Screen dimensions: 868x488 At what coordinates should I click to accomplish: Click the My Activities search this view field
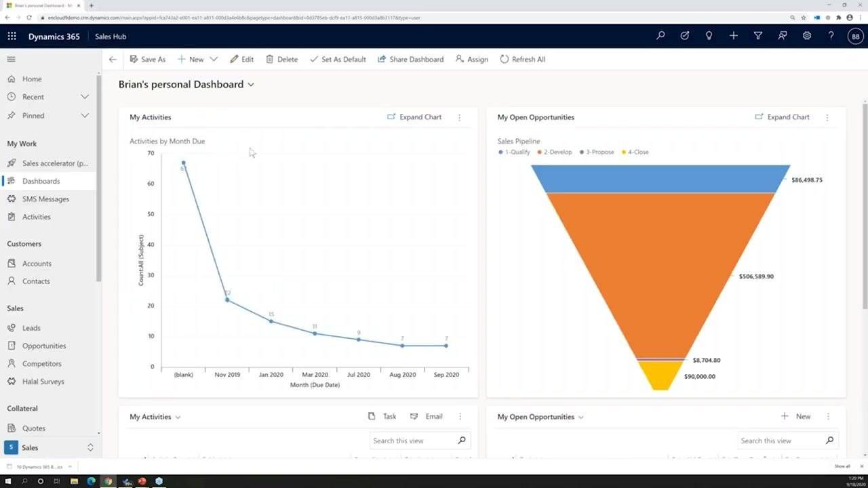pos(420,441)
